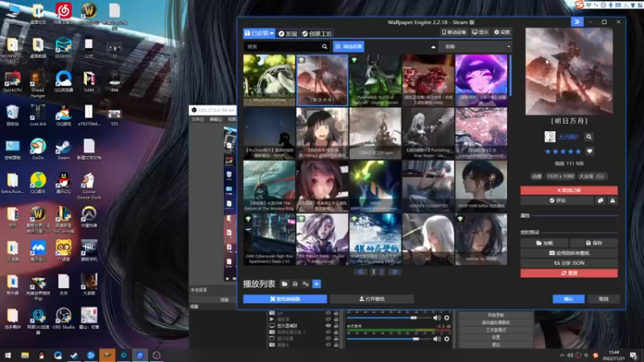Click the Windows Start button on taskbar
Image resolution: width=644 pixels, height=362 pixels.
[8, 356]
